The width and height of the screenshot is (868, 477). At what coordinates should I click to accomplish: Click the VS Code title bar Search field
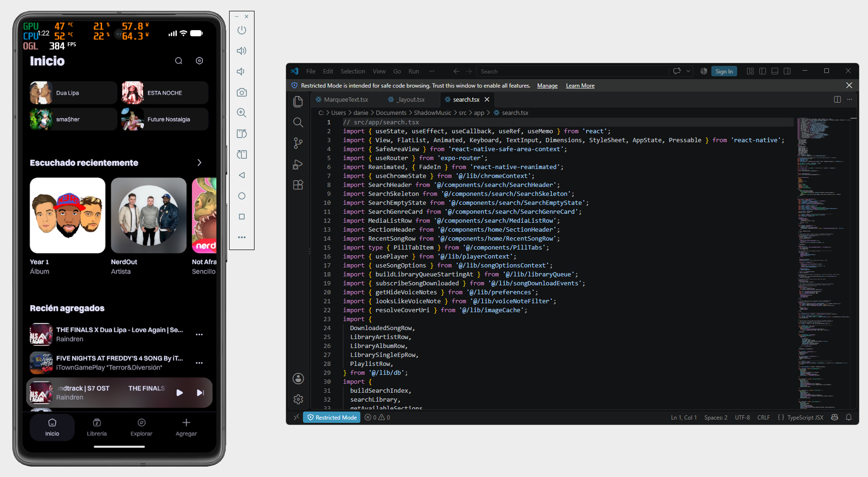click(x=573, y=71)
